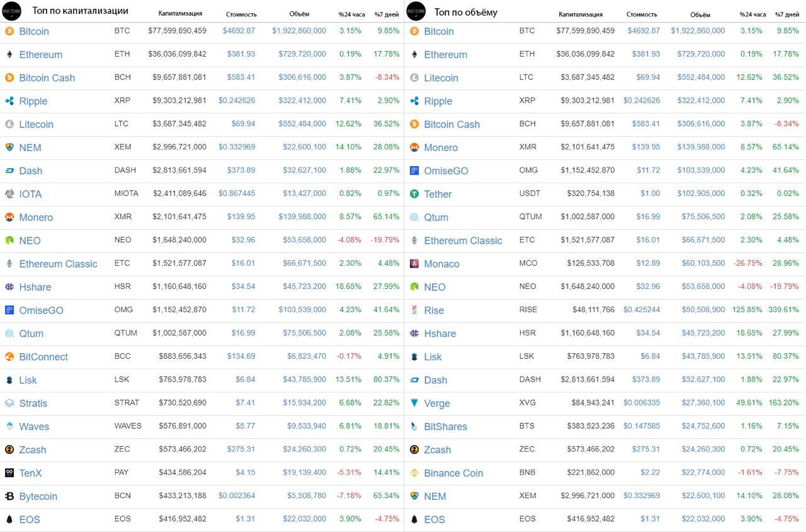Open the Monero link in volume table
The width and height of the screenshot is (806, 532).
tap(441, 147)
